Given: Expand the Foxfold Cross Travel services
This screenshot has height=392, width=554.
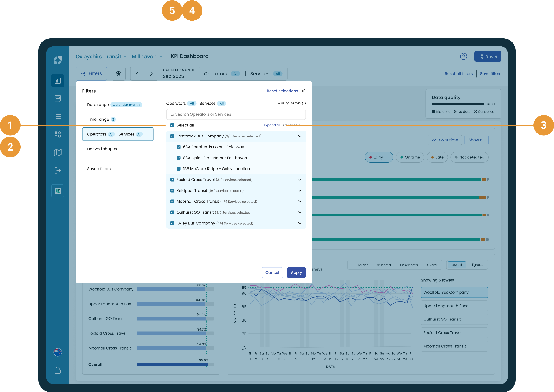Looking at the screenshot, I should pos(300,180).
